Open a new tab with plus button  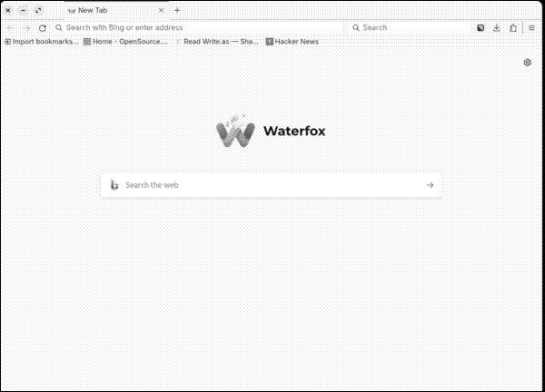point(177,10)
